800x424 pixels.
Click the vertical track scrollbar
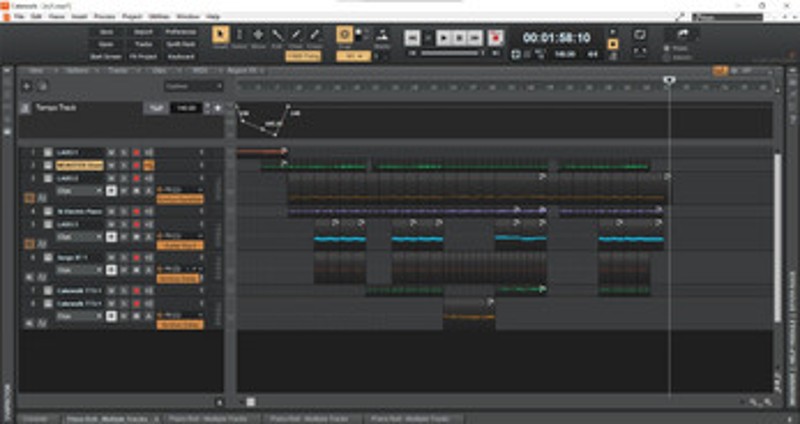pos(778,237)
